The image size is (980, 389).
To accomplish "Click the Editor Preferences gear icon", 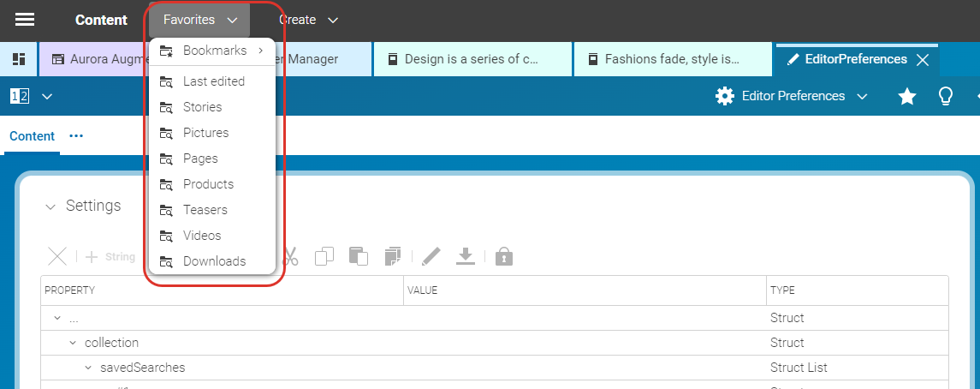I will click(x=725, y=96).
